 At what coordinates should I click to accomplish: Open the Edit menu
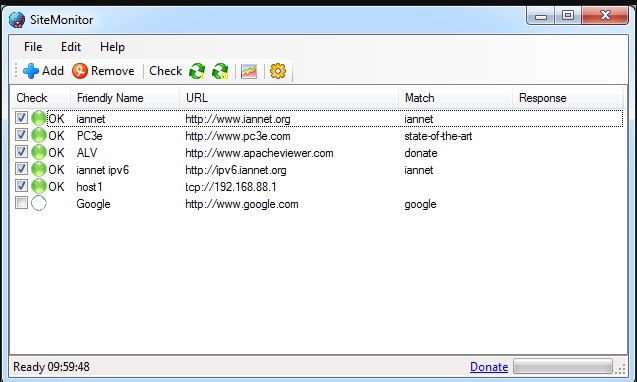click(71, 47)
